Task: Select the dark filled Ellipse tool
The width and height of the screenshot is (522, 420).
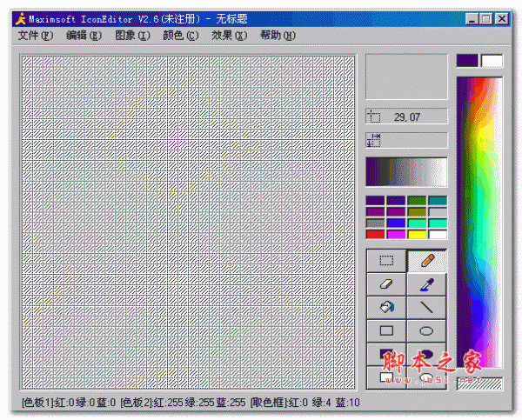Action: [x=426, y=354]
